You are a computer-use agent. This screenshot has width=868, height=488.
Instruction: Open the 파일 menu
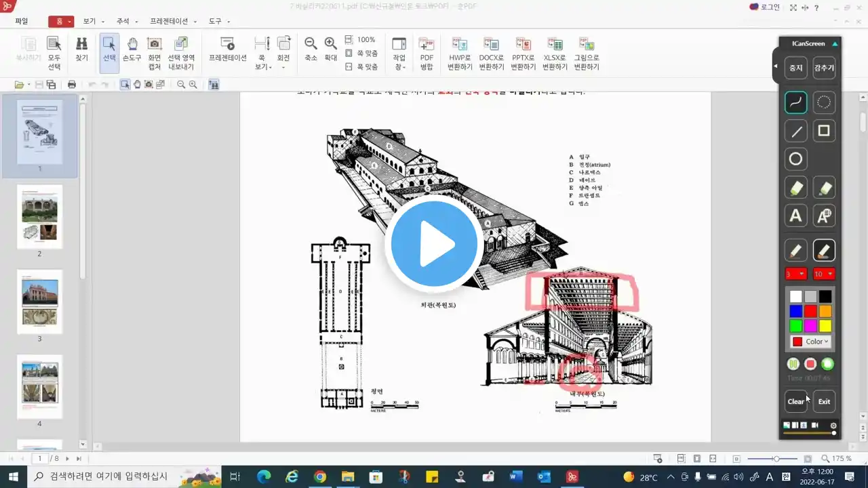pos(22,21)
